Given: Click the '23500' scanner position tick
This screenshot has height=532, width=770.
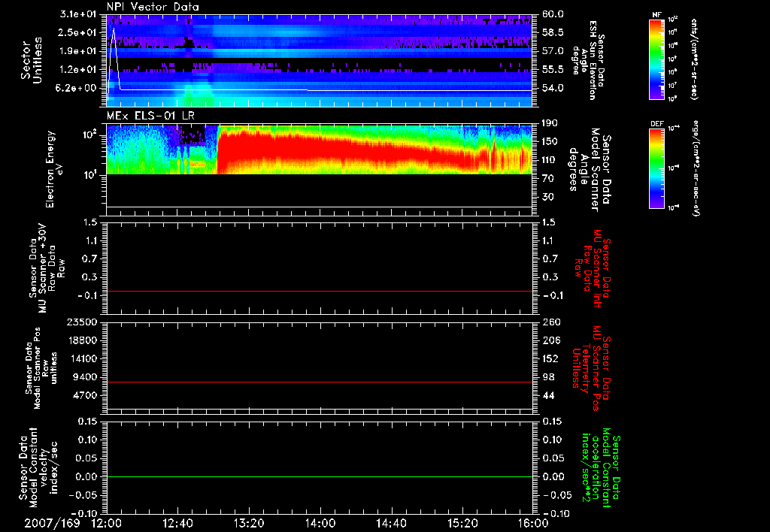Looking at the screenshot, I should 82,322.
